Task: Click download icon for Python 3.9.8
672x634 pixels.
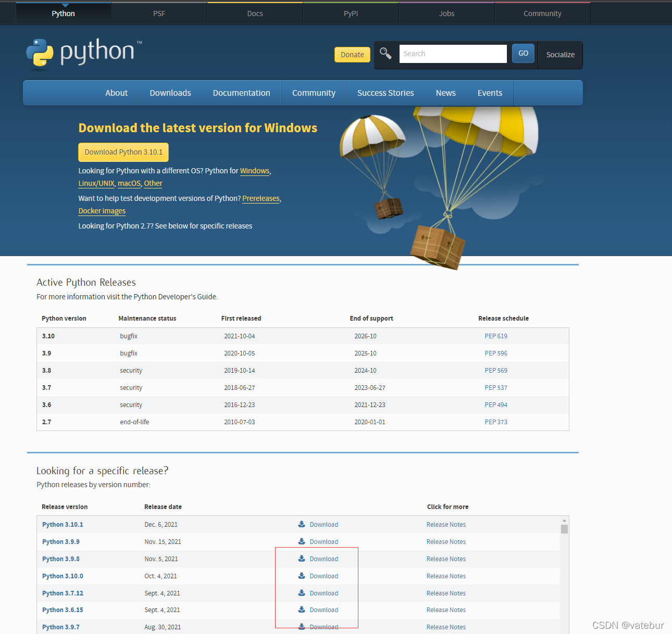Action: tap(302, 559)
